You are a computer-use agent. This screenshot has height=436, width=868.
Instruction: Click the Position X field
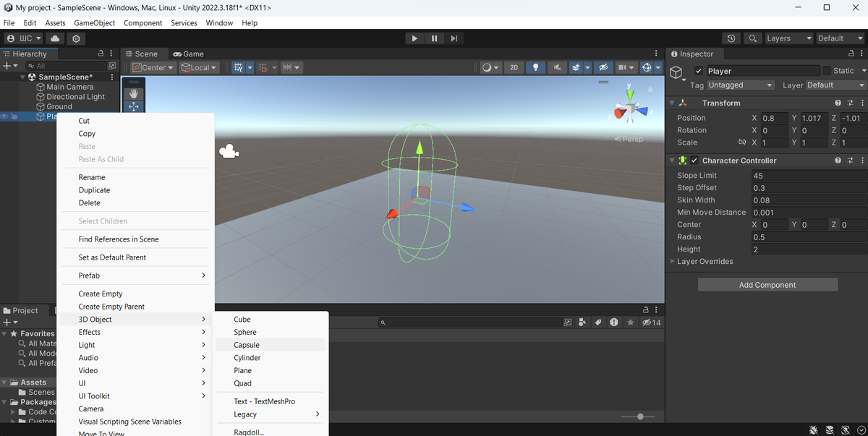click(x=774, y=118)
